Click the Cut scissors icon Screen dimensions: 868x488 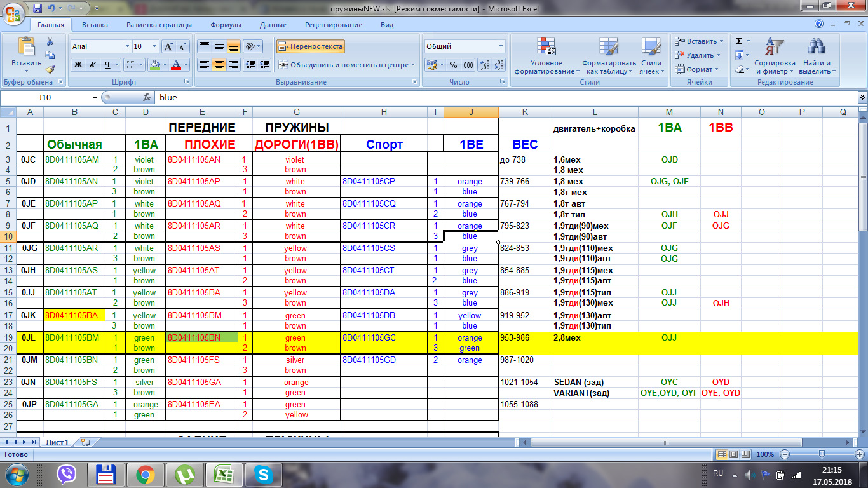point(50,41)
